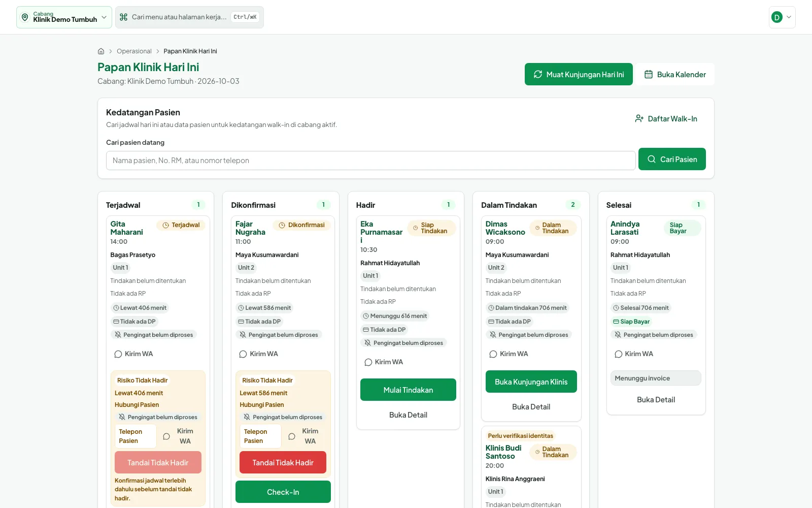This screenshot has height=508, width=812.
Task: Click Daftar Walk-In button
Action: (666, 119)
